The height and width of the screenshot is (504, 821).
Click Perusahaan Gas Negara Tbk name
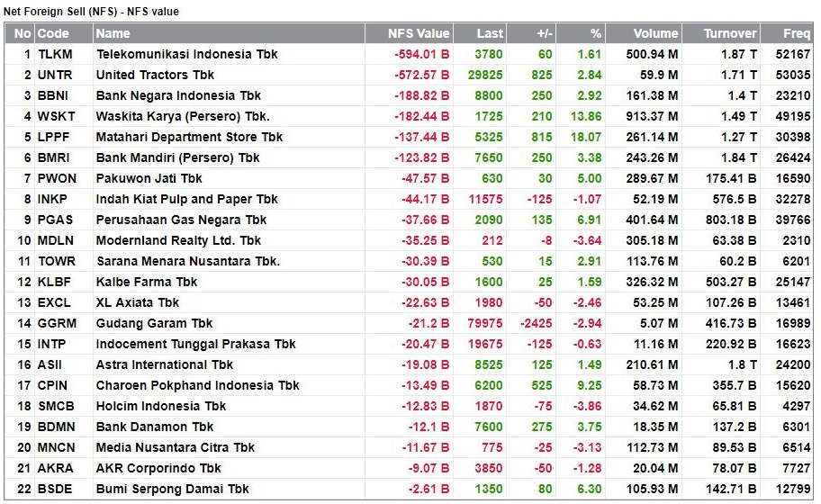pyautogui.click(x=181, y=220)
